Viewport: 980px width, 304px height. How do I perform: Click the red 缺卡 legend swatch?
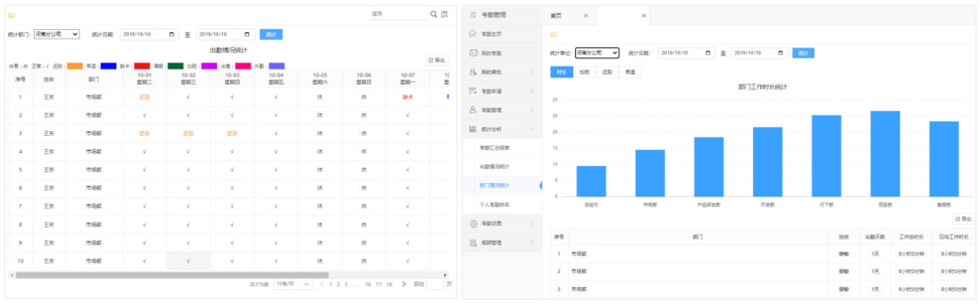[x=142, y=66]
